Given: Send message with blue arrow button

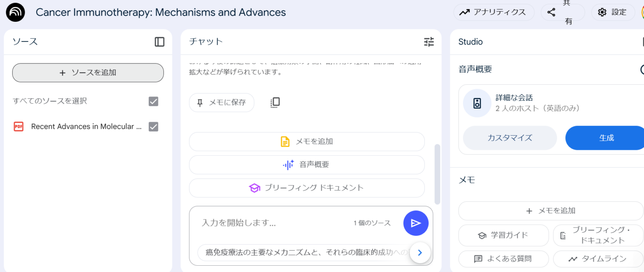Looking at the screenshot, I should point(415,223).
